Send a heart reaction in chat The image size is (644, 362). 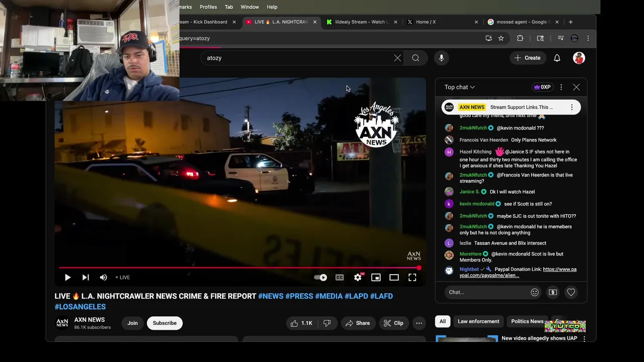click(x=571, y=292)
